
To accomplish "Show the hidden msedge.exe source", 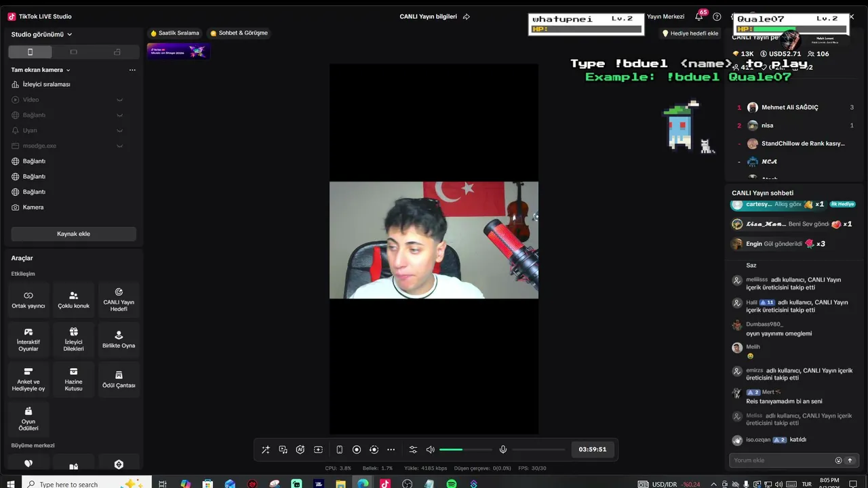I will (119, 146).
